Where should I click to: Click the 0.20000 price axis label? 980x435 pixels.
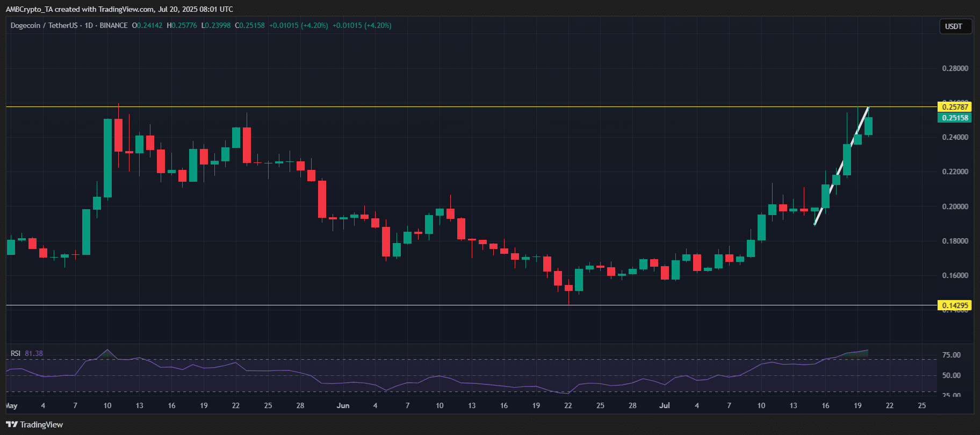click(955, 206)
